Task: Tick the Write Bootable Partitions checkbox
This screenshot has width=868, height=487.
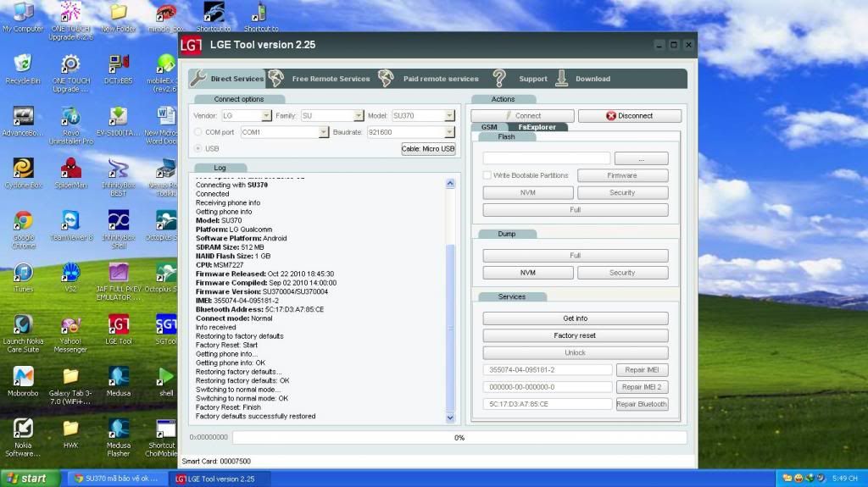Action: [487, 175]
